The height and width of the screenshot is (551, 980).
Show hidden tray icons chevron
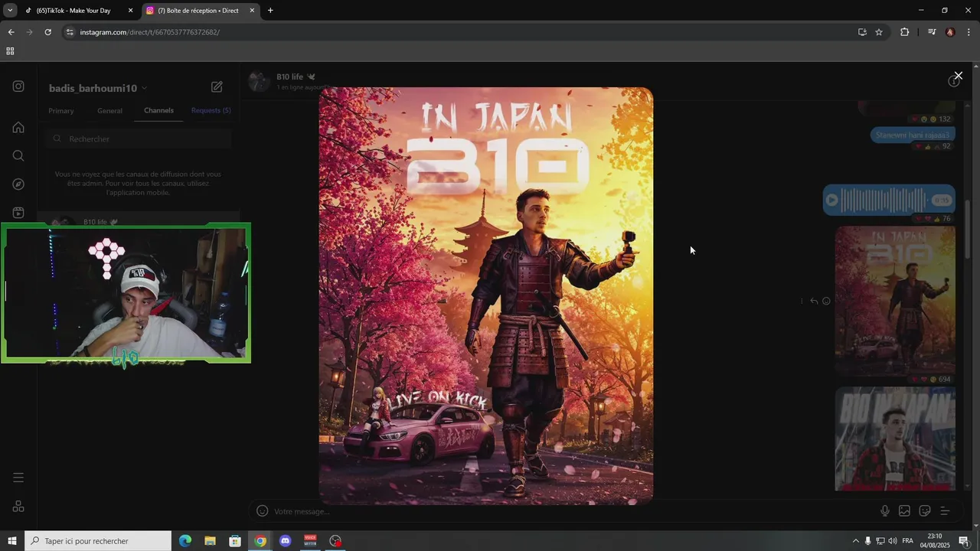point(856,541)
